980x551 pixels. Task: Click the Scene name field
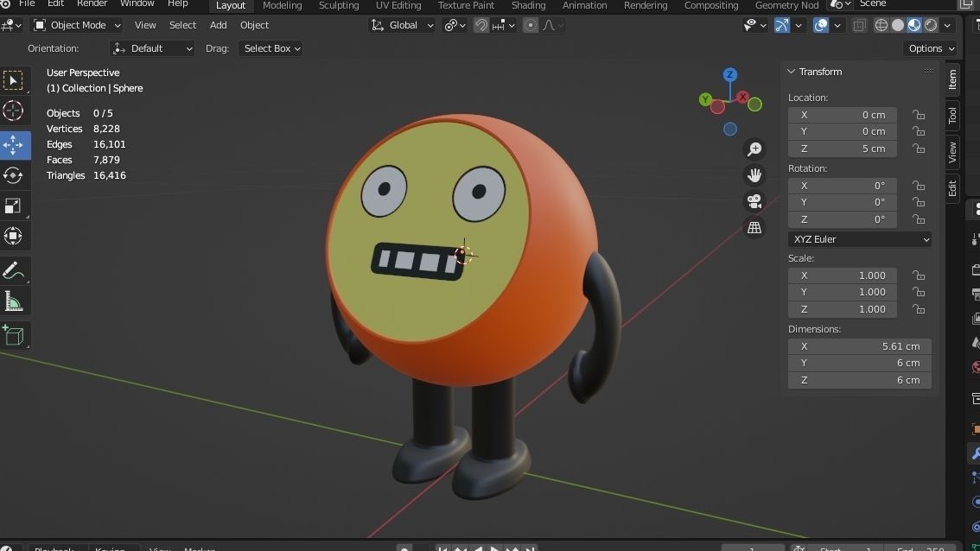point(903,3)
